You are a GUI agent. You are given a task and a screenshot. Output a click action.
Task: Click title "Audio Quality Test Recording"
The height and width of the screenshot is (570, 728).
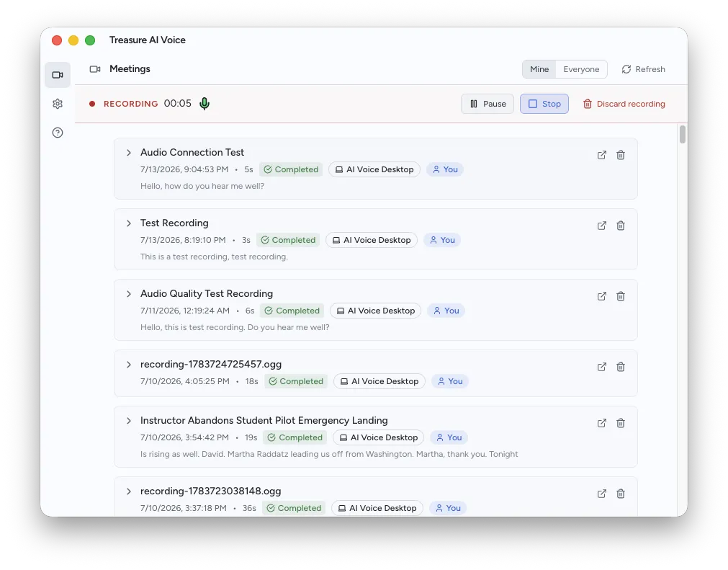(x=207, y=293)
